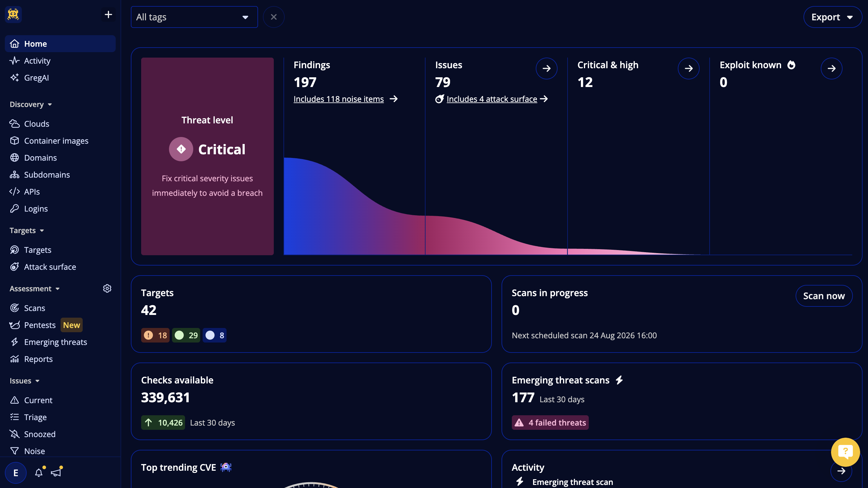The height and width of the screenshot is (488, 868).
Task: Click the Issues count 79
Action: [x=443, y=82]
